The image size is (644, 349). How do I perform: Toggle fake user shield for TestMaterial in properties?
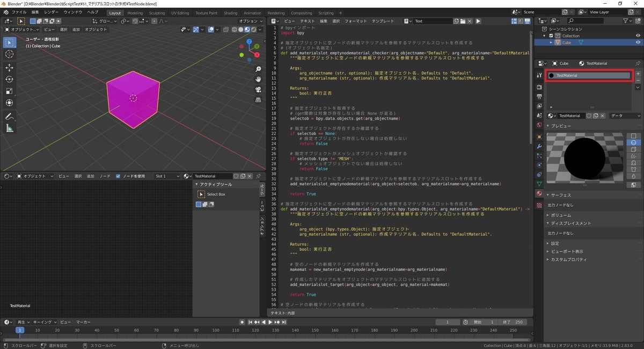pyautogui.click(x=589, y=116)
